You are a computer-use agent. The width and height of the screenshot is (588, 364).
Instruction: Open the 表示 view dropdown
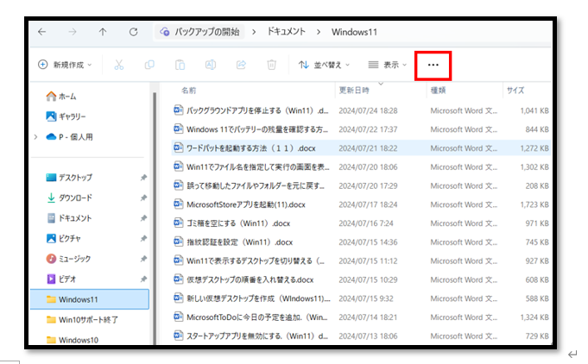pyautogui.click(x=388, y=65)
